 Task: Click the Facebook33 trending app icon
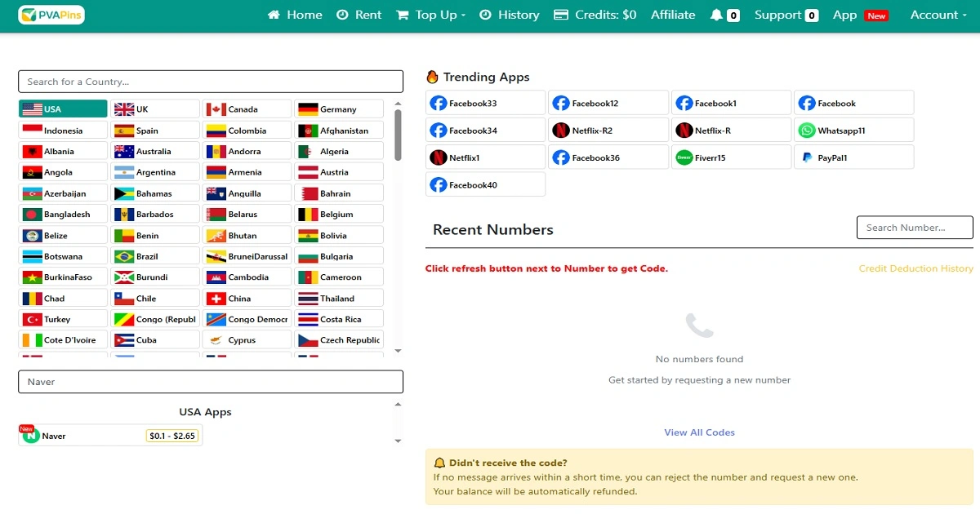[x=439, y=104]
